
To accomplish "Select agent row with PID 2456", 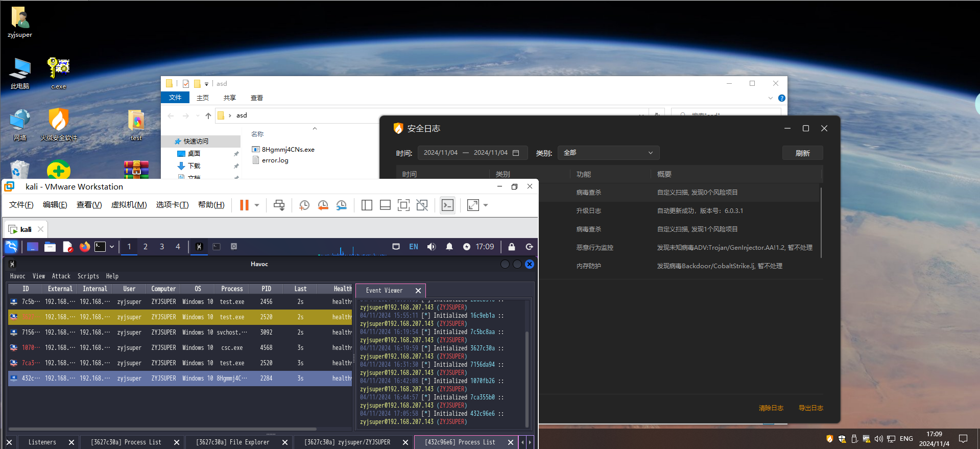I will 180,302.
